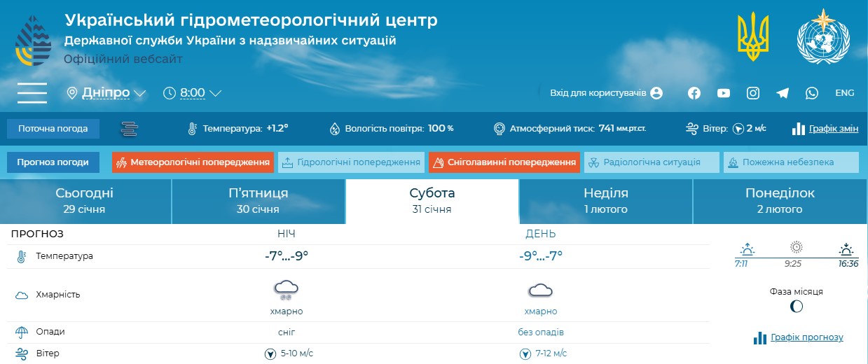
Task: Open the Facebook page icon
Action: click(x=694, y=93)
